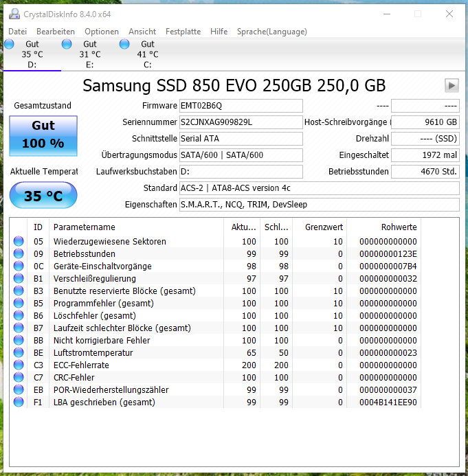The height and width of the screenshot is (476, 468).
Task: Select 'ECC-Fehlerrate' parameter text
Action: (81, 365)
